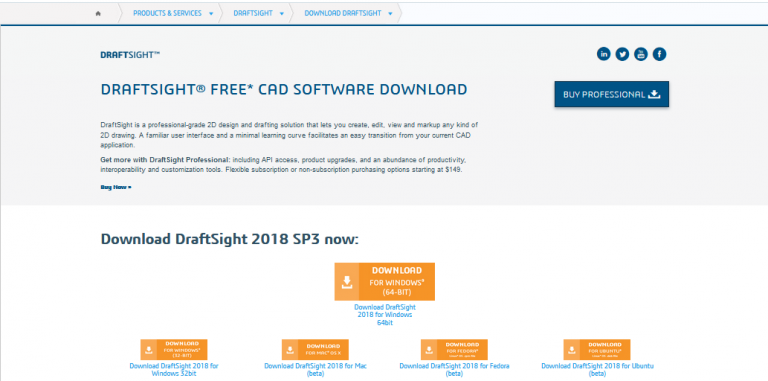768x381 pixels.
Task: Open Facebook social icon
Action: (x=659, y=54)
